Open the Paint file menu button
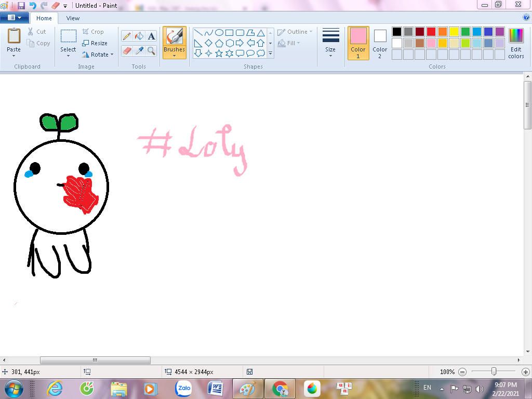The width and height of the screenshot is (532, 399). (14, 18)
